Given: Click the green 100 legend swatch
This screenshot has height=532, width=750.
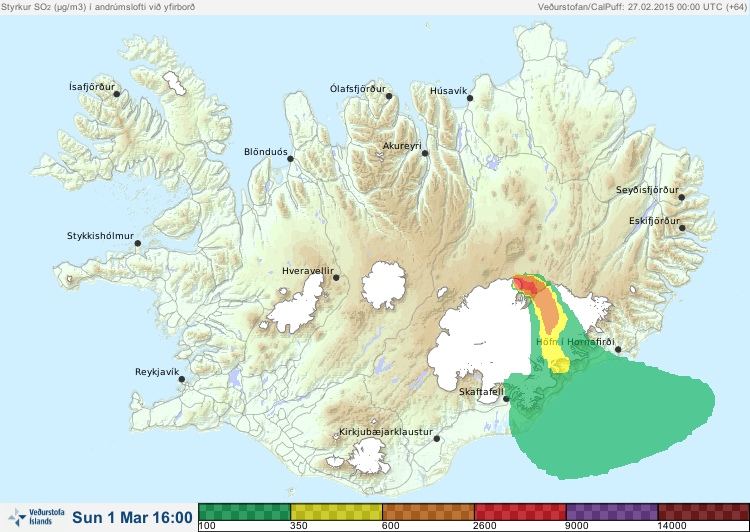Looking at the screenshot, I should click(244, 512).
